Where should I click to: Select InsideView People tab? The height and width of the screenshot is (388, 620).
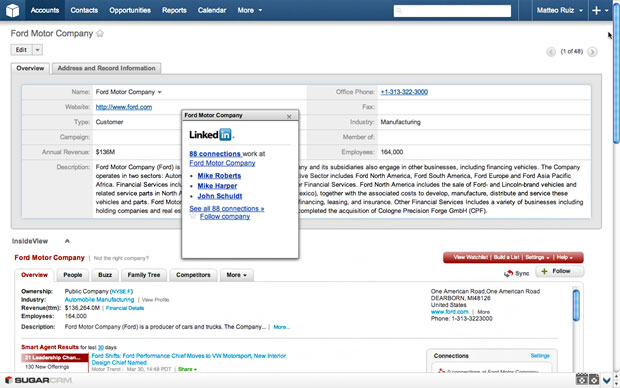[x=73, y=275]
